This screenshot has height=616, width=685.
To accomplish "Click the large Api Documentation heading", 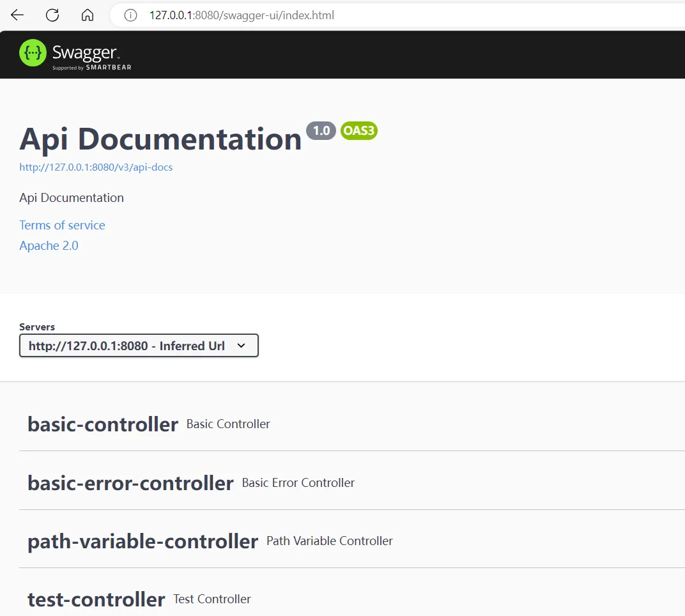I will [x=160, y=139].
